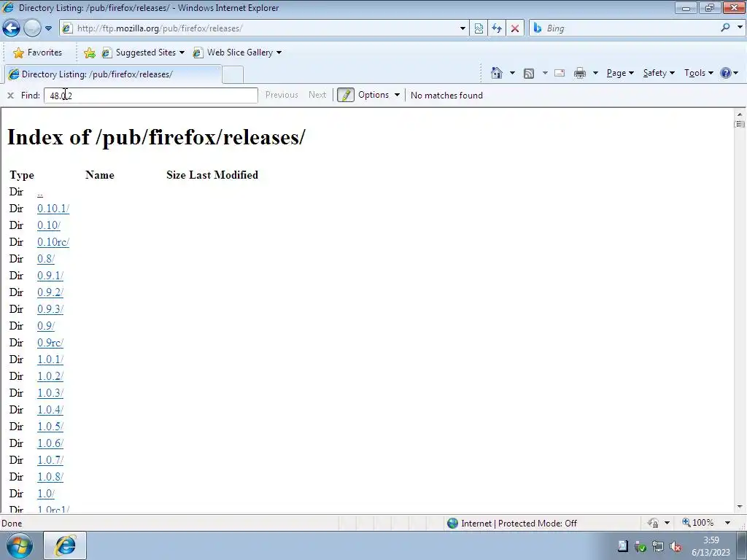This screenshot has height=560, width=747.
Task: Open the zoom level 100% control
Action: click(698, 523)
